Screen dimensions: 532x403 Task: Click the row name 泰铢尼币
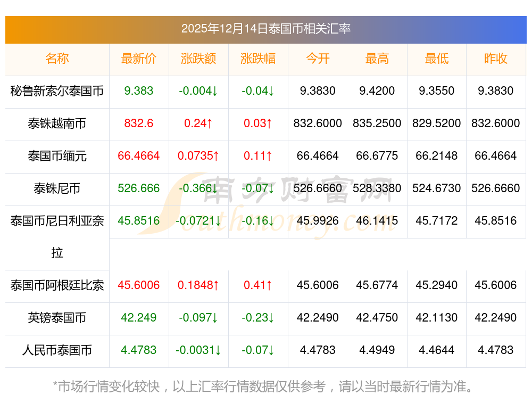click(57, 188)
